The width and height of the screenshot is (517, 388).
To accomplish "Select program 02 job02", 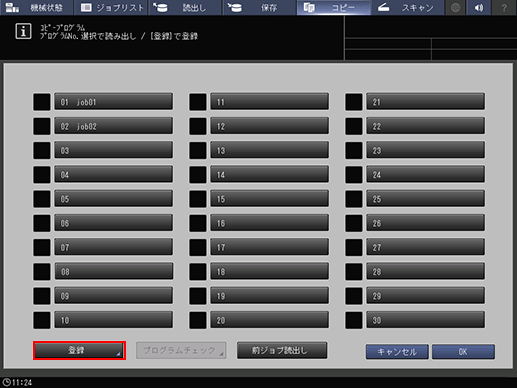I will [114, 126].
